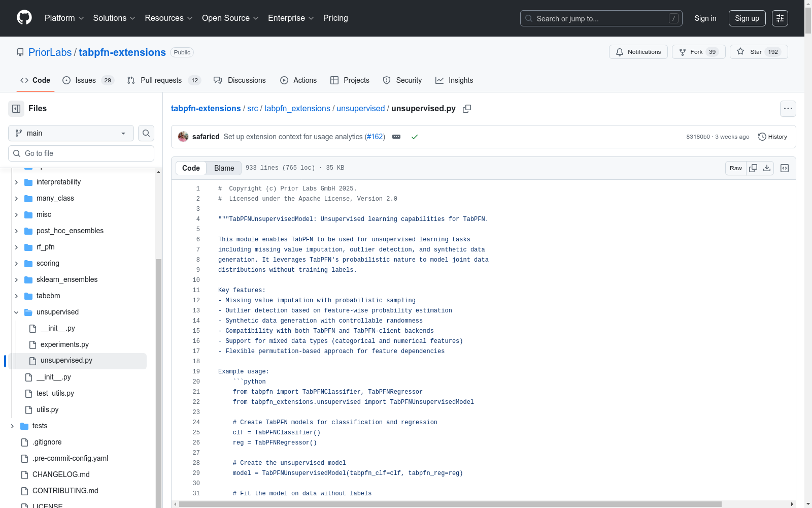812x508 pixels.
Task: Switch to Blame view
Action: click(x=224, y=168)
